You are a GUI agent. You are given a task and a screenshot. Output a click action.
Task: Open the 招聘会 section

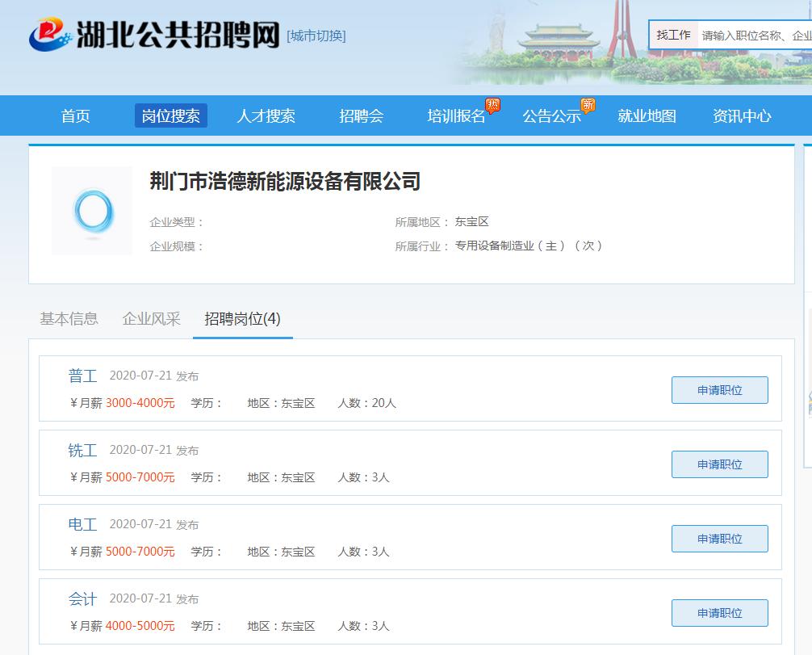coord(362,115)
